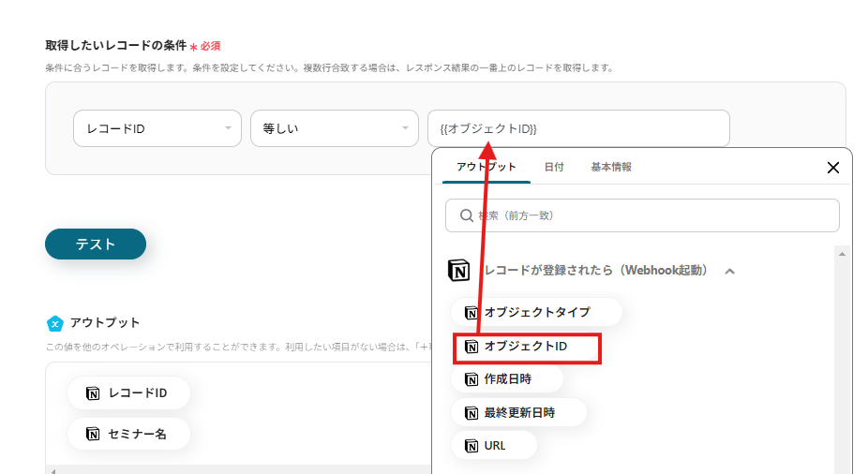Click the {{オブジェクトID}} value input field

578,128
